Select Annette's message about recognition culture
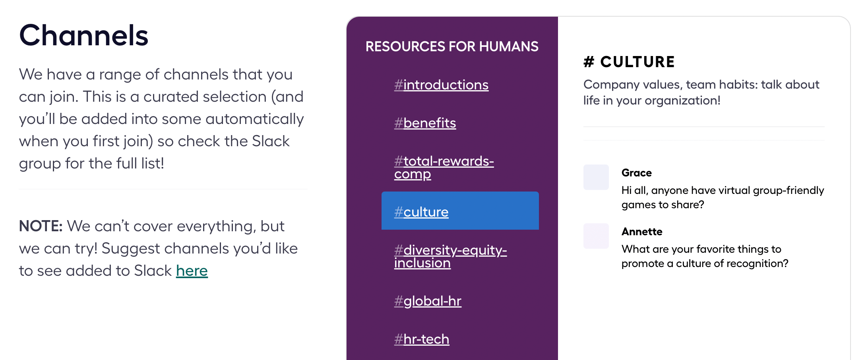868x360 pixels. [x=704, y=256]
